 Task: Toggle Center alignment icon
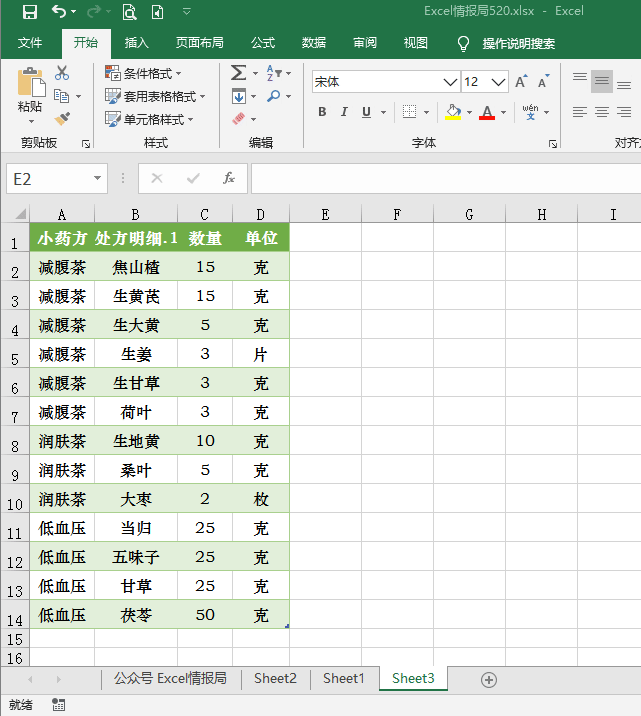click(602, 112)
